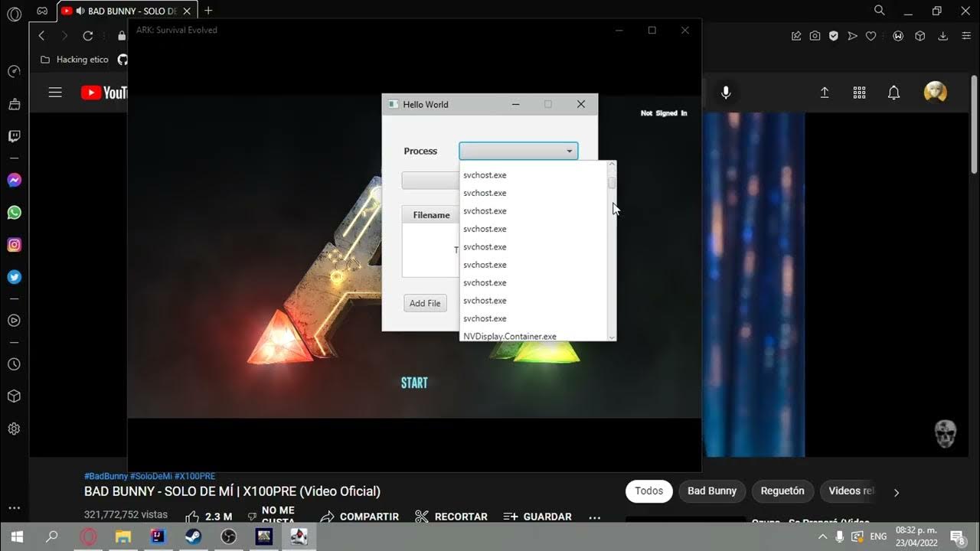This screenshot has width=980, height=551.
Task: Open the GitHub bookmark icon
Action: tap(122, 59)
